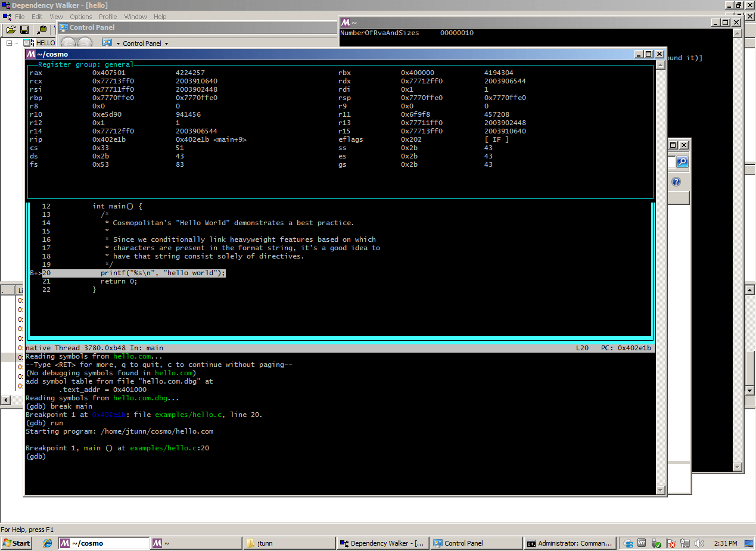Open a file using Dependency Walker's open folder icon
The image size is (756, 551).
(11, 29)
